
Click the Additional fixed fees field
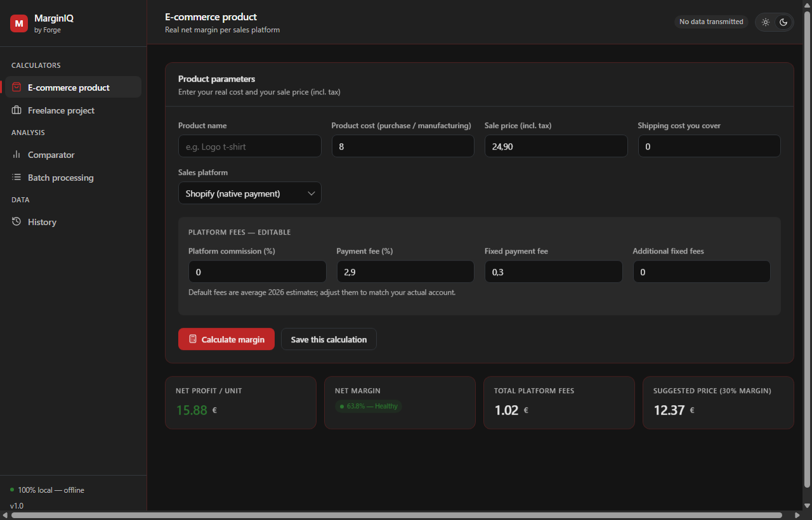[702, 271]
